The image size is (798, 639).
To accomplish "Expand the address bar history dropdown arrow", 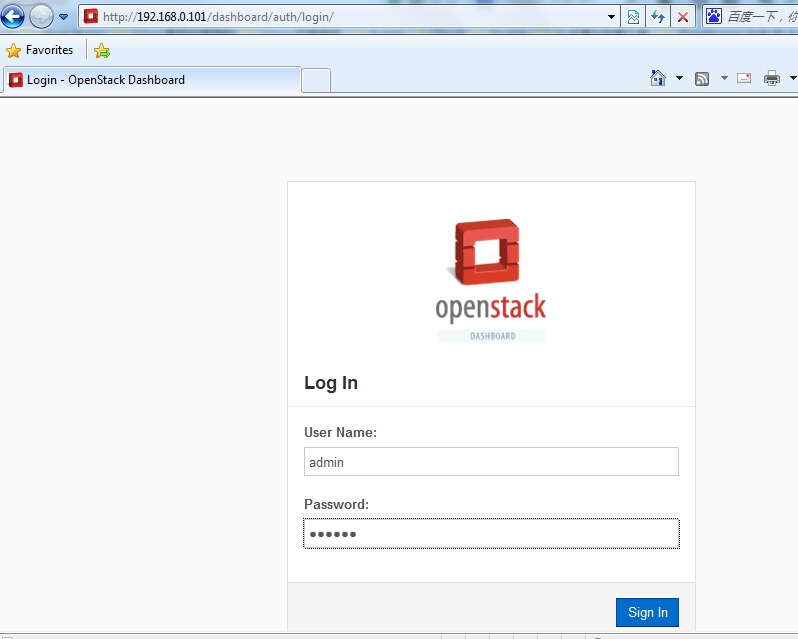I will (x=611, y=17).
